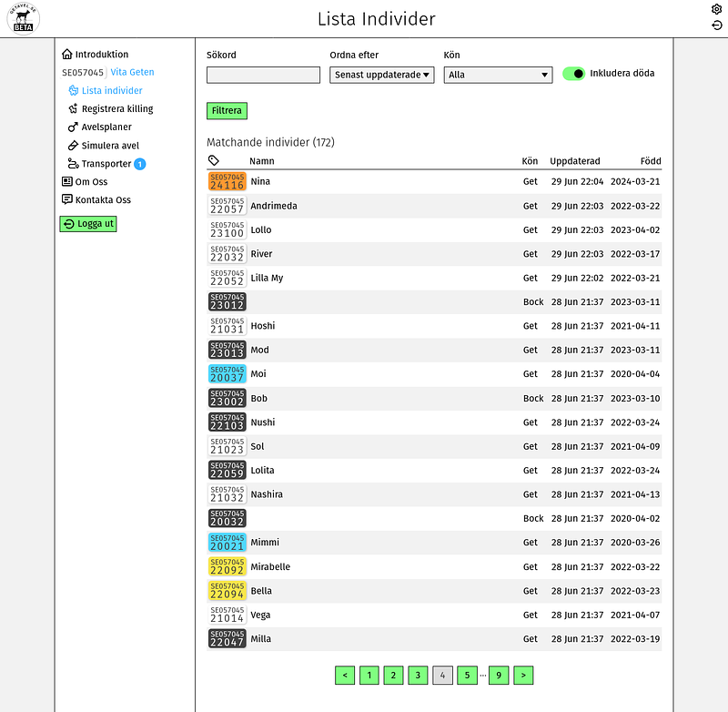
Task: Open Transporter in the sidebar
Action: [x=106, y=164]
